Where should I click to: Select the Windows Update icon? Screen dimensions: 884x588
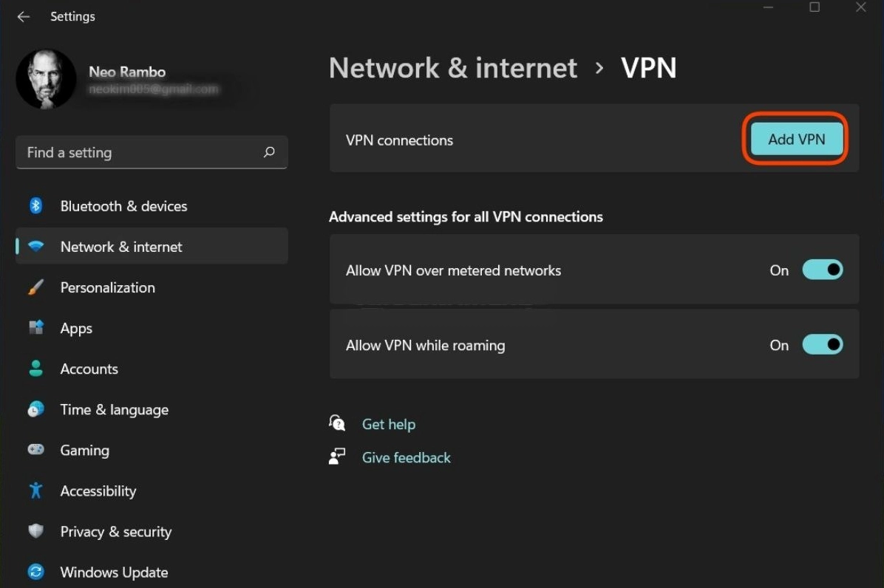[x=36, y=571]
